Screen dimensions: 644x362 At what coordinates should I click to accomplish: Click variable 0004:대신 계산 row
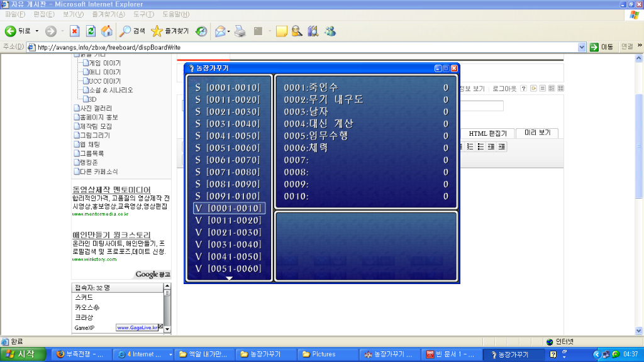365,124
